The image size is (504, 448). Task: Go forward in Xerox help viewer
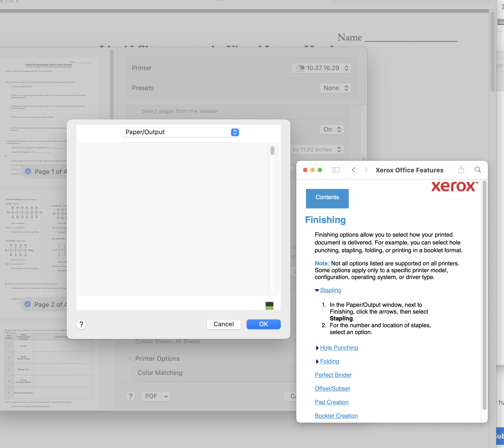(366, 170)
